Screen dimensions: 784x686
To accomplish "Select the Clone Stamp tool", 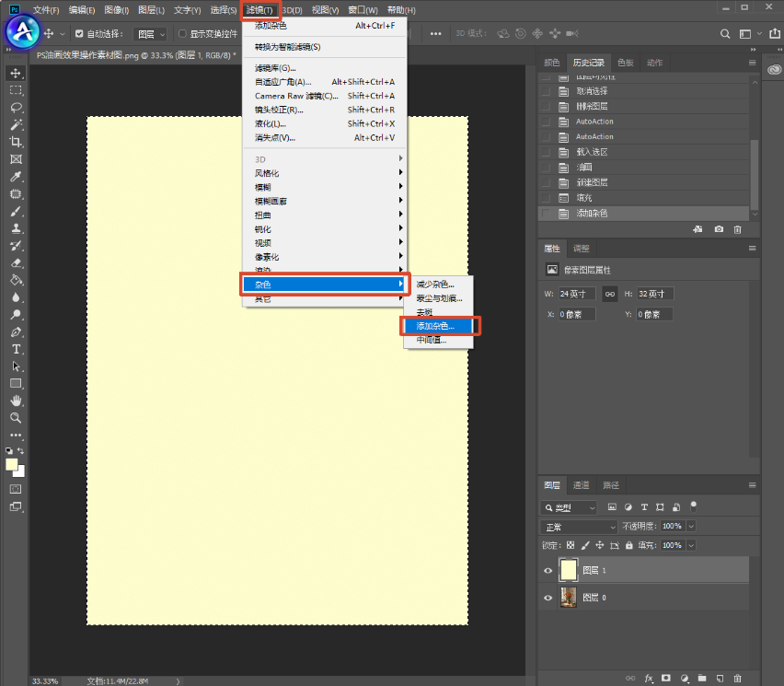I will point(16,228).
